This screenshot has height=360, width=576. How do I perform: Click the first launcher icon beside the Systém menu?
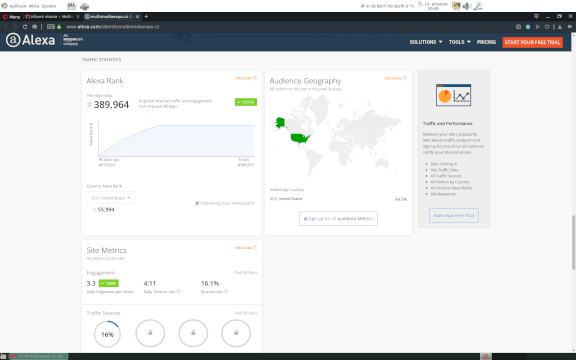point(71,6)
